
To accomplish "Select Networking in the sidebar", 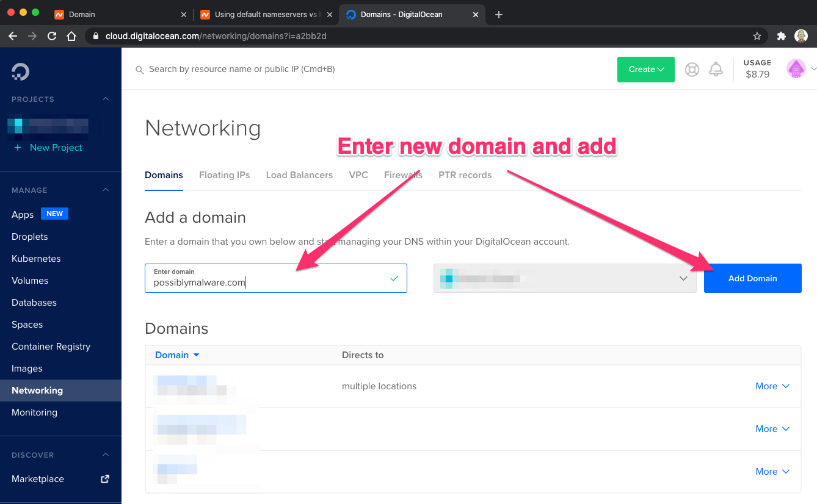I will 60,391.
